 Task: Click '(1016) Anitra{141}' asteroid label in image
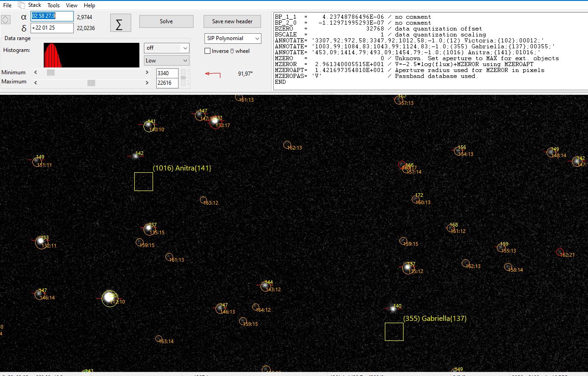(x=182, y=168)
